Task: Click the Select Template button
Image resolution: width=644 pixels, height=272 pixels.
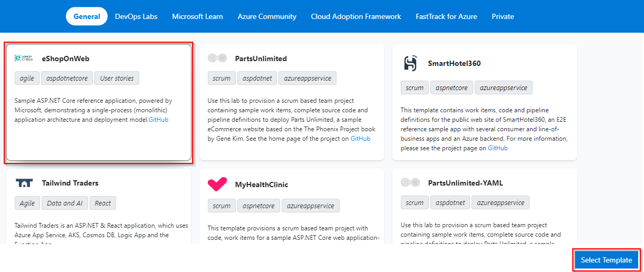Action: [607, 260]
